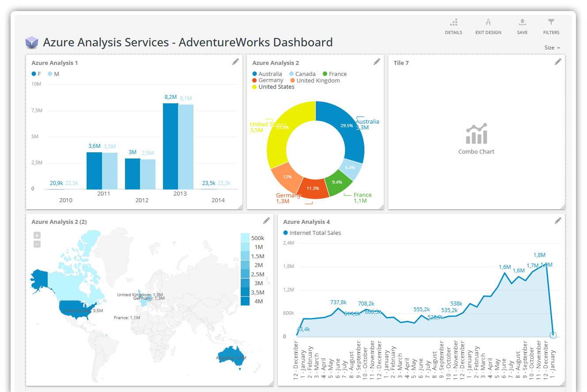Toggle Canada in the donut legend
This screenshot has height=392, width=587.
click(303, 74)
